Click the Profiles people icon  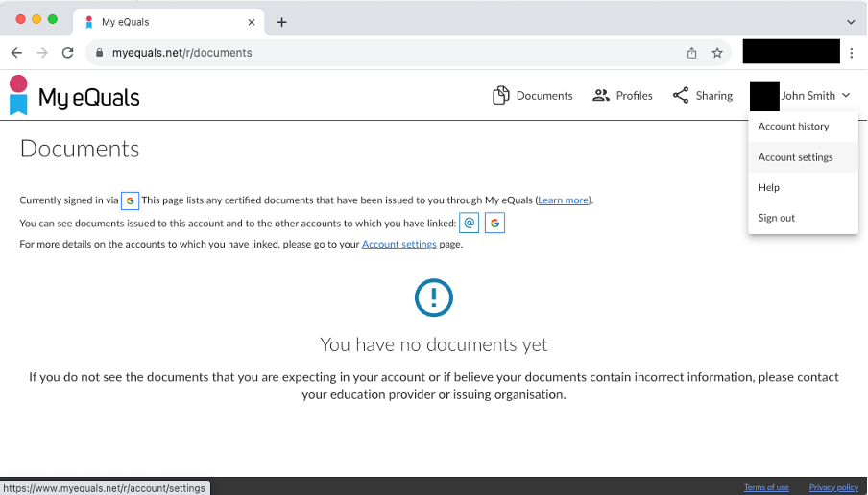coord(601,95)
